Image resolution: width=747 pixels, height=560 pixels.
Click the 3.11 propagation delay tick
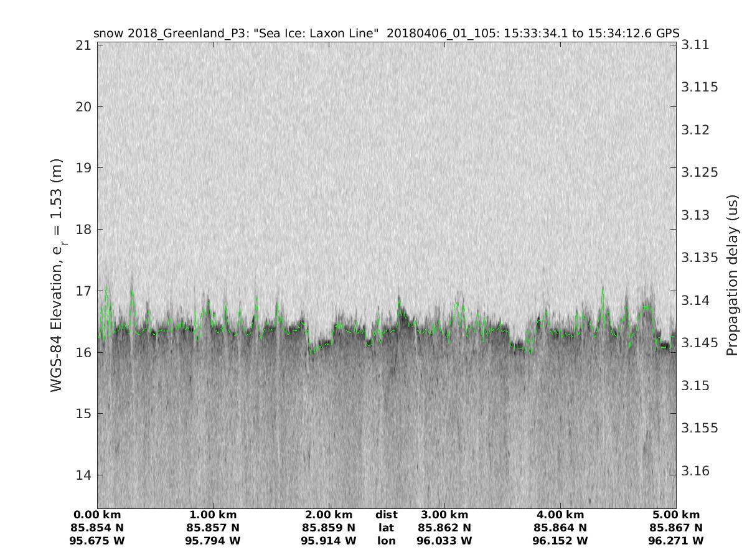click(x=695, y=45)
